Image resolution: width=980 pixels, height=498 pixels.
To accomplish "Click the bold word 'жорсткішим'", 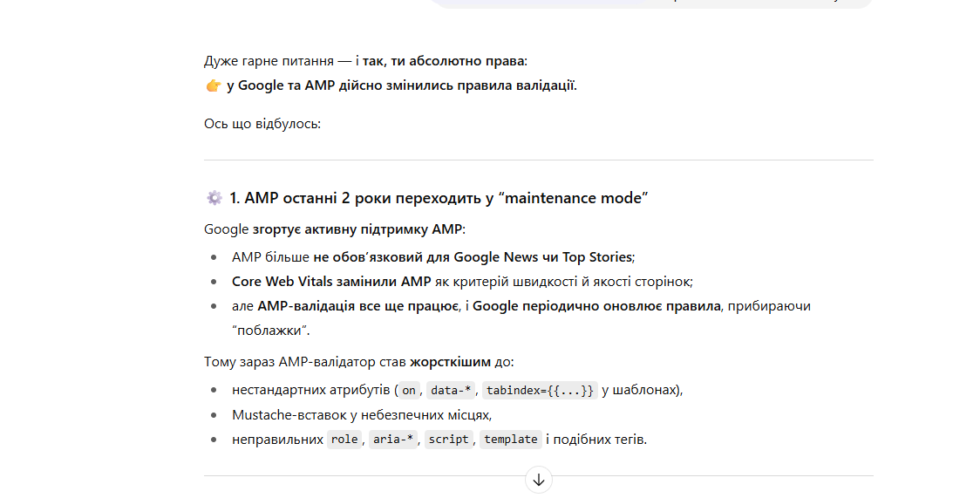I will click(450, 362).
